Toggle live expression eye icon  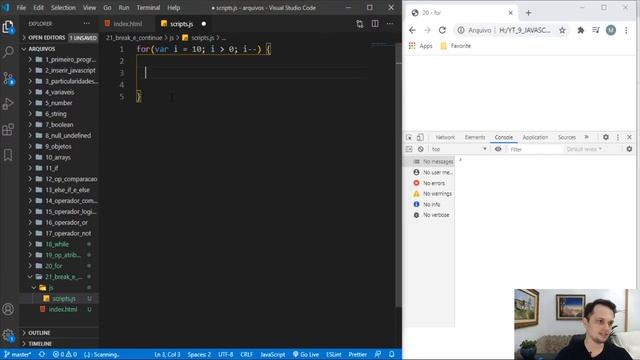[498, 149]
